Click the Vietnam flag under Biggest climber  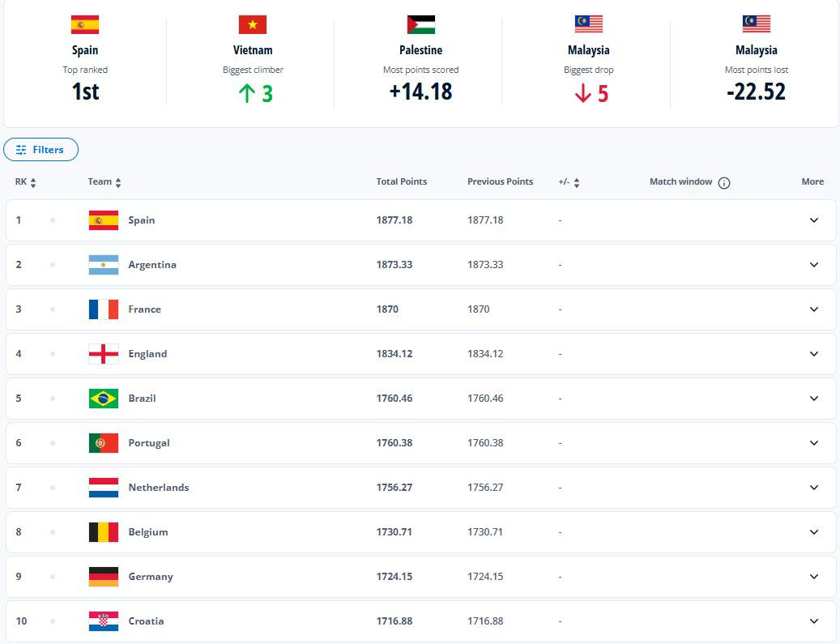click(x=253, y=24)
